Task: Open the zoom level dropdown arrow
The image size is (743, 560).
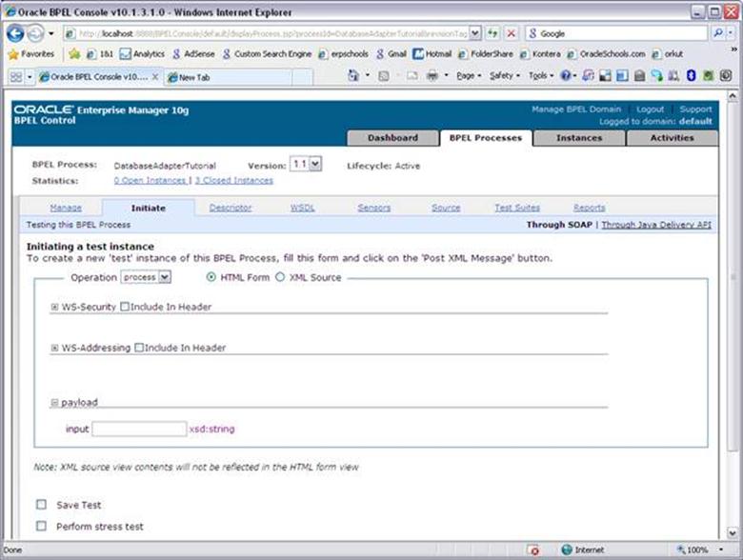Action: [721, 550]
